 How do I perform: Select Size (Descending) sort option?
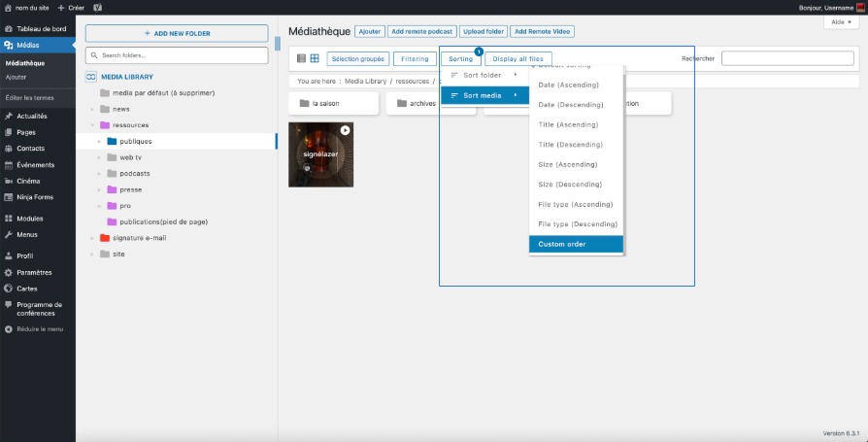tap(572, 185)
